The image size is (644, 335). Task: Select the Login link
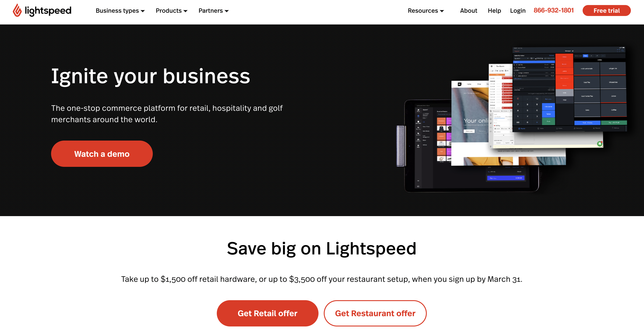(x=518, y=11)
